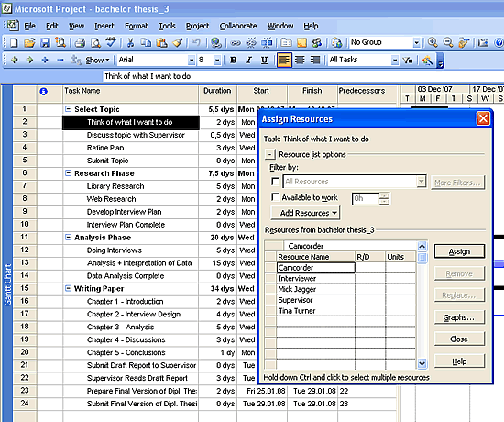Insert a hyperlink (globe icon)

[216, 42]
